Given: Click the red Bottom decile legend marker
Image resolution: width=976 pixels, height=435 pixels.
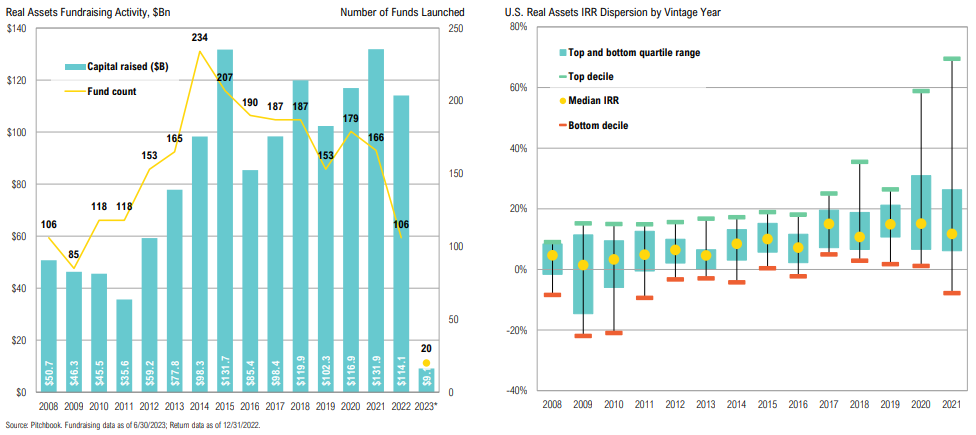Looking at the screenshot, I should (560, 125).
